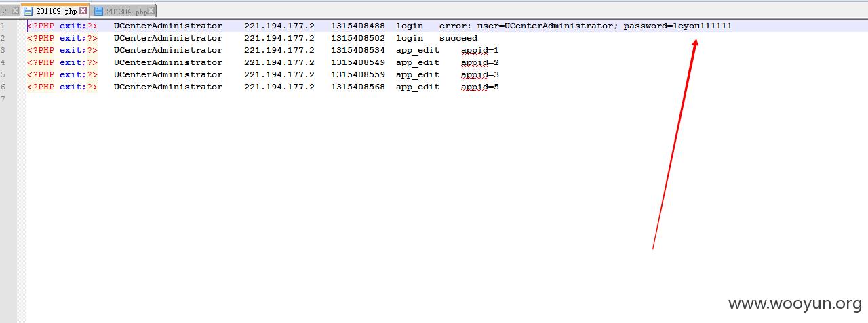Screen dimensions: 868x323
Task: Click IP 221.194.177.2 in the appid=1 row
Action: pyautogui.click(x=279, y=50)
